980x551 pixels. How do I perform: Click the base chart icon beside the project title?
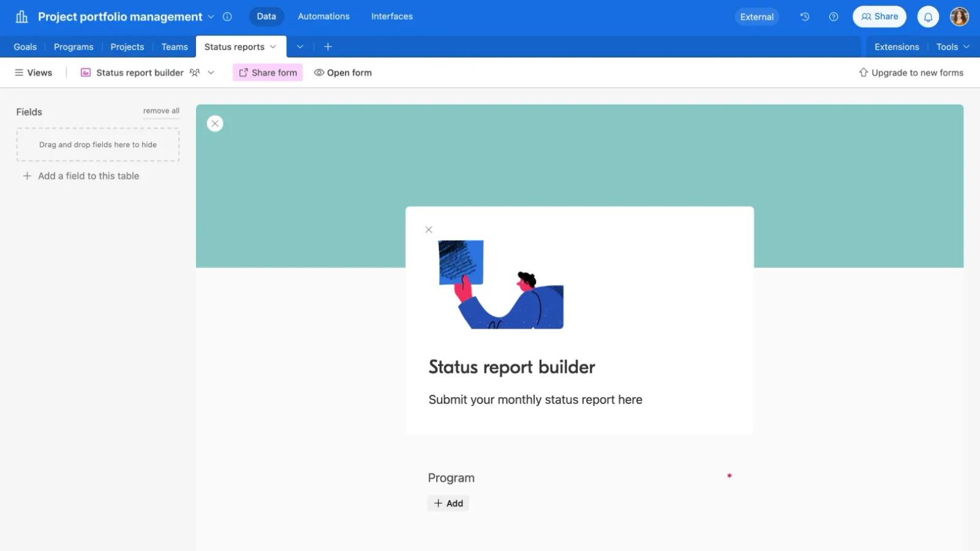(22, 17)
